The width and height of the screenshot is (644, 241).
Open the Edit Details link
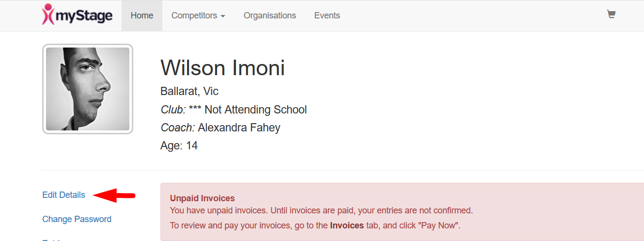[63, 195]
